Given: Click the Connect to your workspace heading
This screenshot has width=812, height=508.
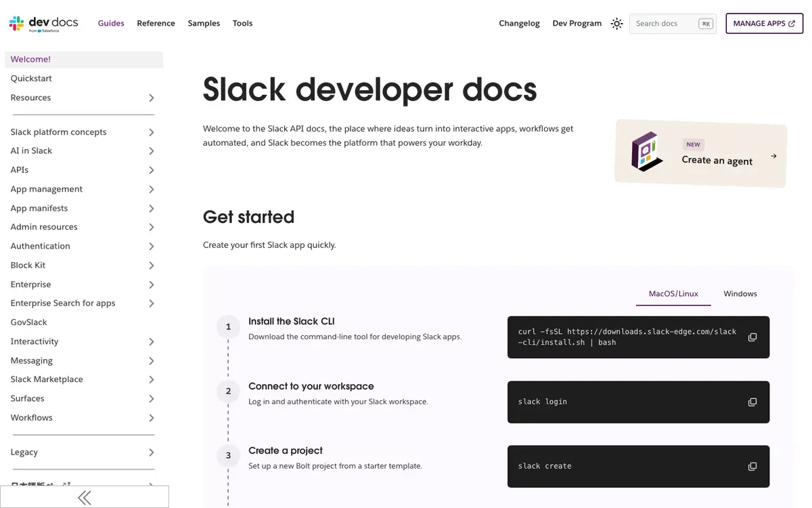Looking at the screenshot, I should point(311,386).
